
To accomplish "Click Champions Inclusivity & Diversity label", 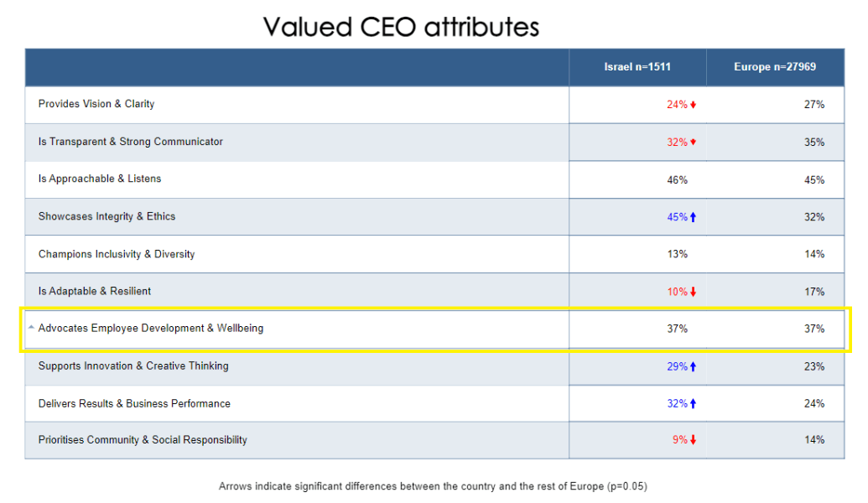I will 117,254.
